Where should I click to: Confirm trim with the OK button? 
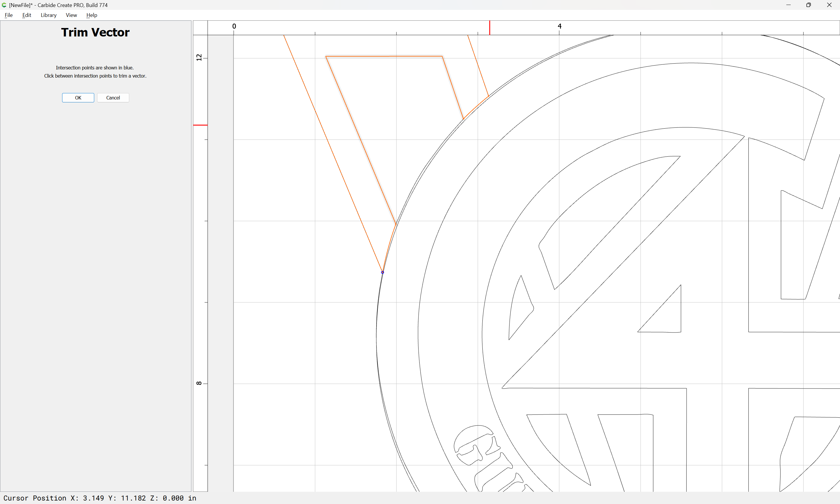tap(78, 98)
